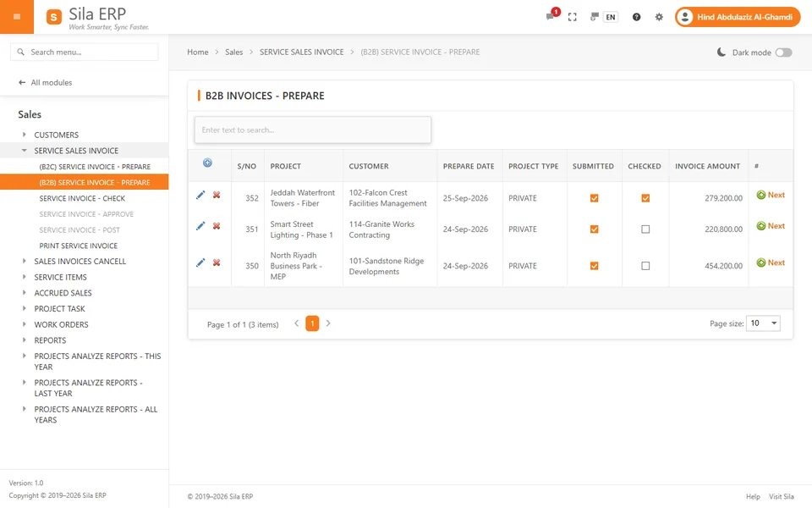Open SERVICE INVOICE - POST menu item
Image resolution: width=812 pixels, height=508 pixels.
tap(80, 229)
